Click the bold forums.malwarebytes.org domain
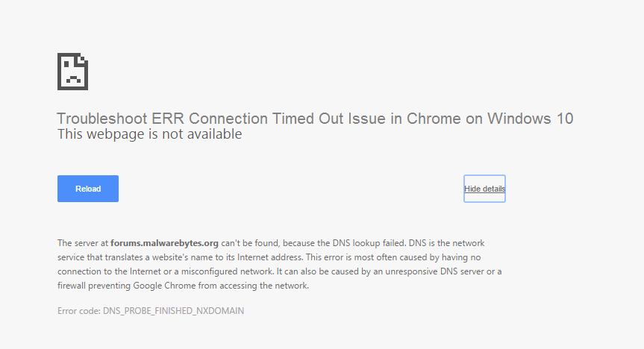Image resolution: width=644 pixels, height=349 pixels. coord(164,243)
